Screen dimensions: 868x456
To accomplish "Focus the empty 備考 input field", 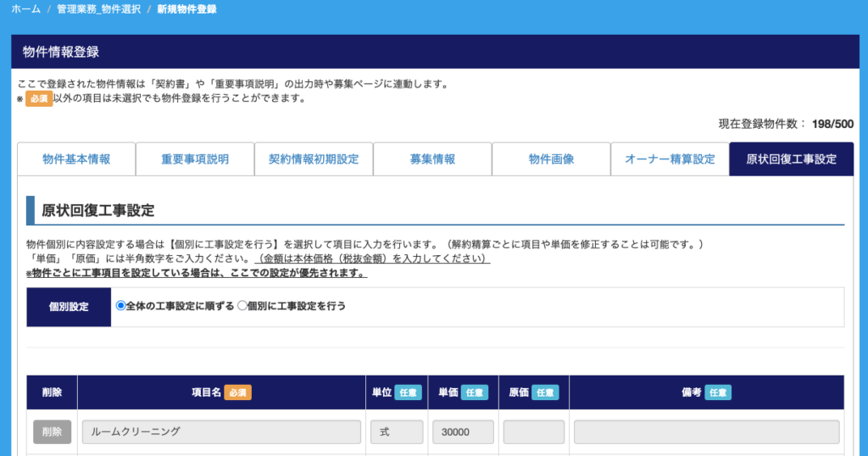I will (x=707, y=431).
